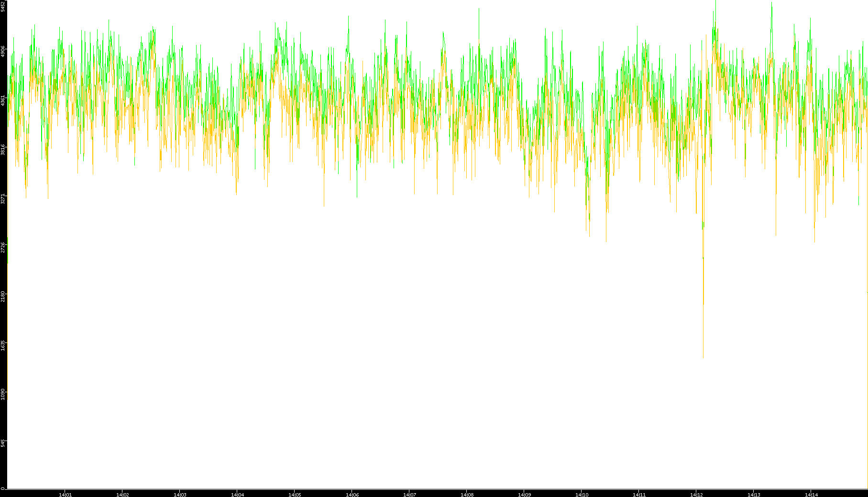
Task: Select the 2726 vertical axis label
Action: pos(3,247)
